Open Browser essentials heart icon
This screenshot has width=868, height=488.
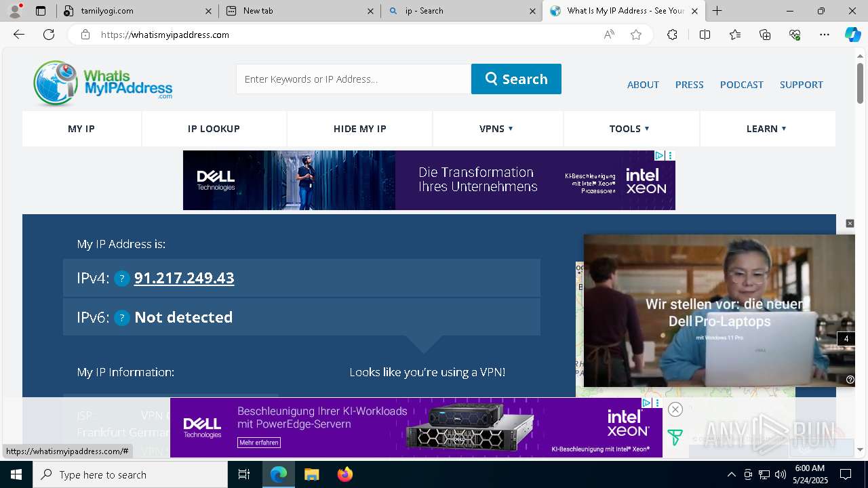795,35
